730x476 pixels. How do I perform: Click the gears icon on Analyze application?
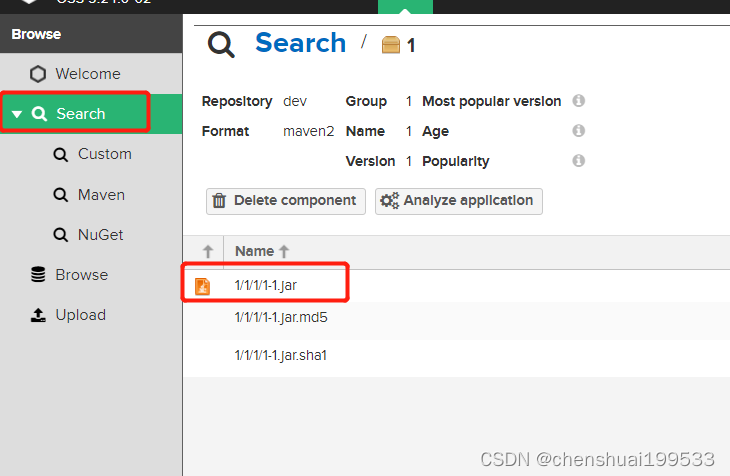pyautogui.click(x=390, y=201)
